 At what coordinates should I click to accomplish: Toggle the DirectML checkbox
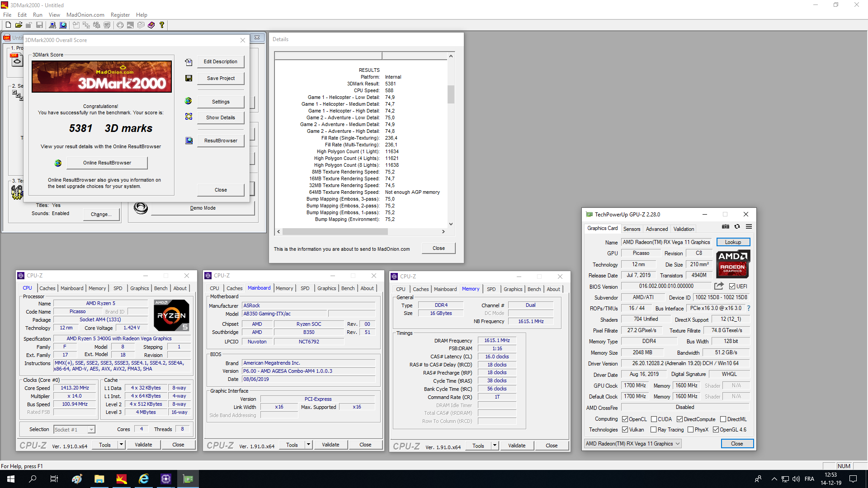(723, 419)
